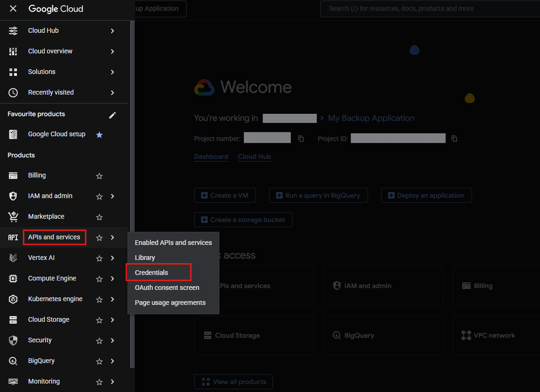Close the navigation menu with the X icon
540x392 pixels.
[13, 8]
